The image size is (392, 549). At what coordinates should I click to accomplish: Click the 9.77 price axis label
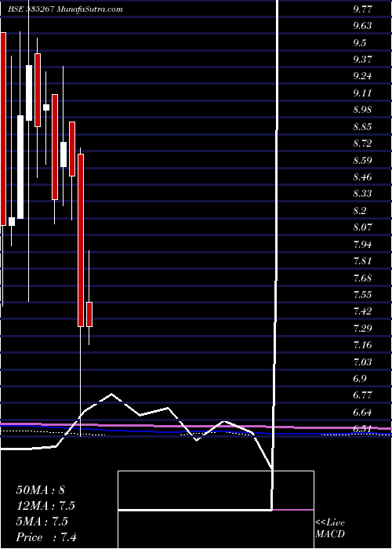362,9
